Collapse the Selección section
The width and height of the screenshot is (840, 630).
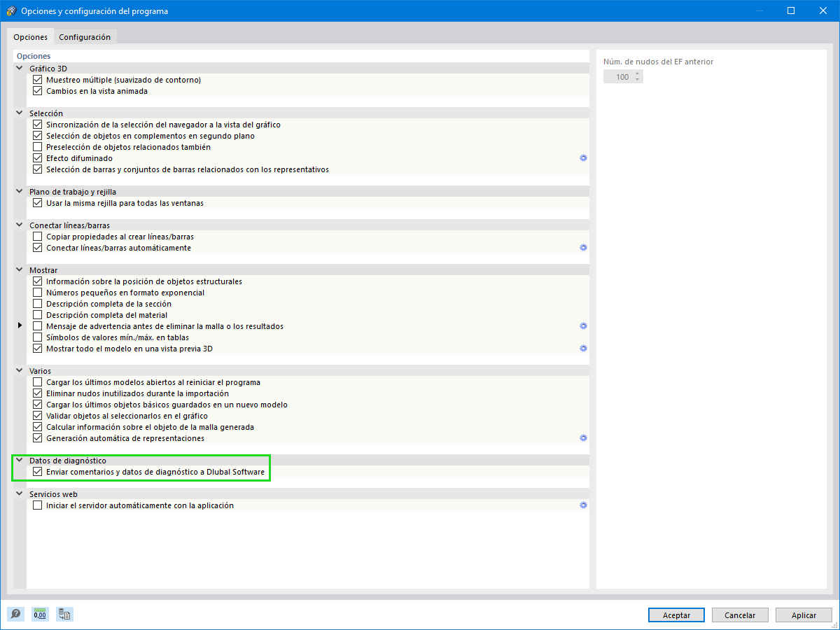(20, 113)
